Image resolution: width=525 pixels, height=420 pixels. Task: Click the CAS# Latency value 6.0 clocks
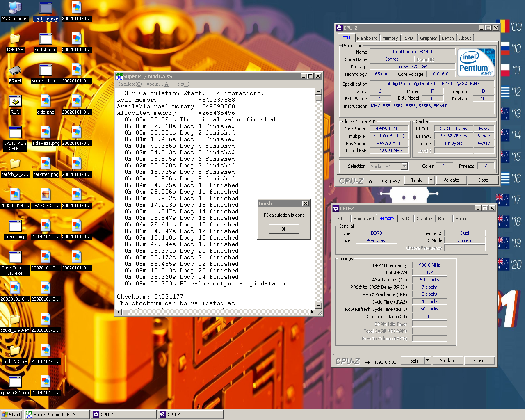click(x=429, y=280)
